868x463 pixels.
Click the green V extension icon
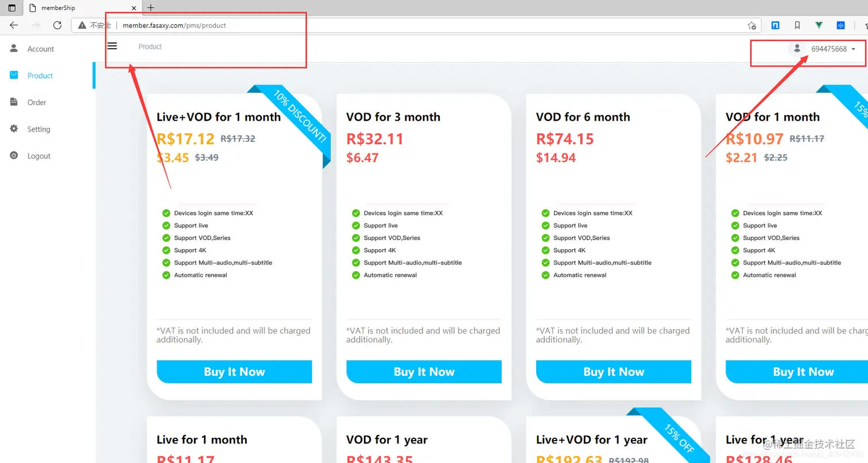click(x=819, y=25)
